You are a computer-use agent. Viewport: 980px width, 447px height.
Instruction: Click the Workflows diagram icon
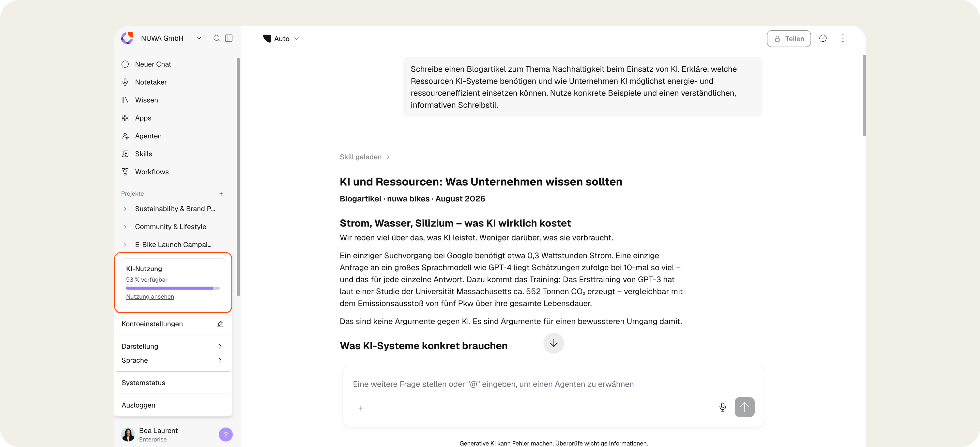coord(125,172)
